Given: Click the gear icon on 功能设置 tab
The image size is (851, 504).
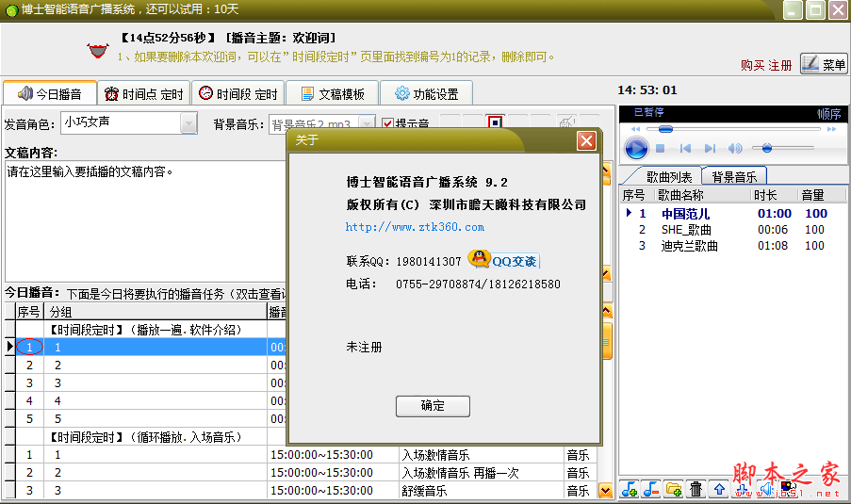Looking at the screenshot, I should [x=402, y=93].
